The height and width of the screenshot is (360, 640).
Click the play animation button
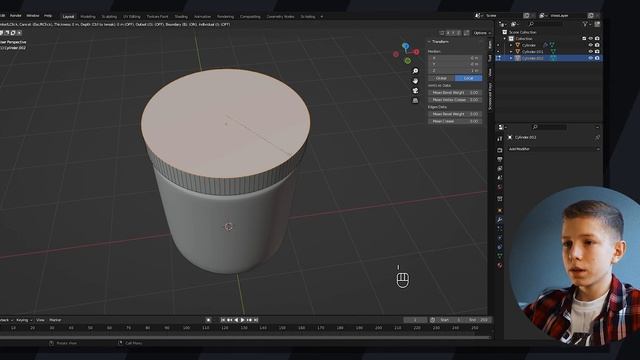tap(242, 320)
